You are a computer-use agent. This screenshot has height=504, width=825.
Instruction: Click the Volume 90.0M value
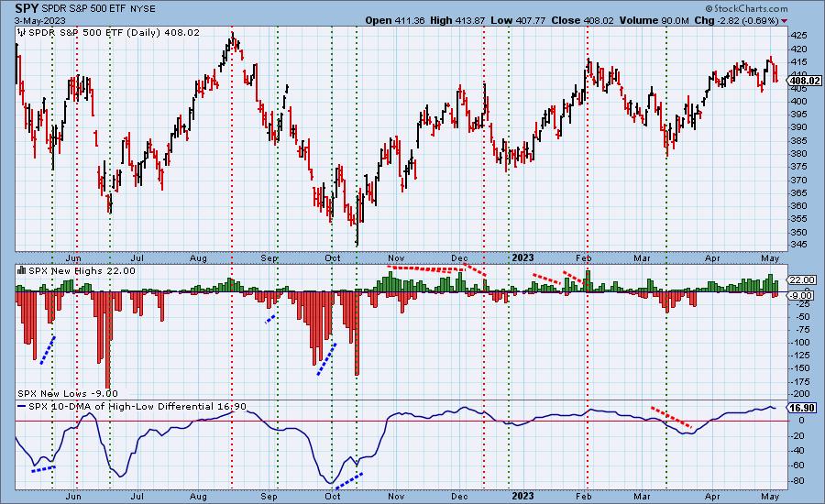click(x=654, y=20)
